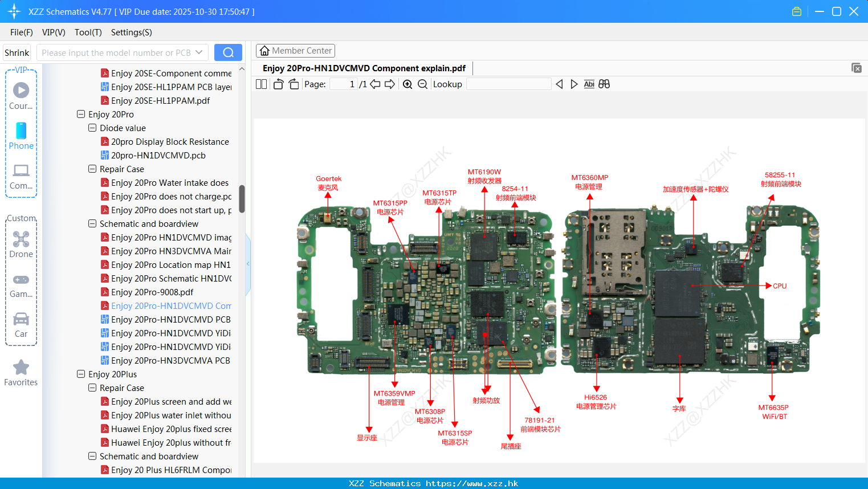Open Enjoy 20SE-HL1PPAM.pdf
Image resolution: width=868 pixels, height=489 pixels.
[x=160, y=100]
